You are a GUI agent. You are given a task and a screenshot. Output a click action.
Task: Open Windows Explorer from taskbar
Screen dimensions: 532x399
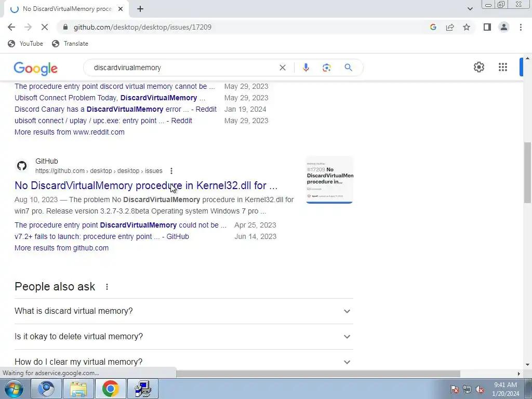tap(78, 389)
